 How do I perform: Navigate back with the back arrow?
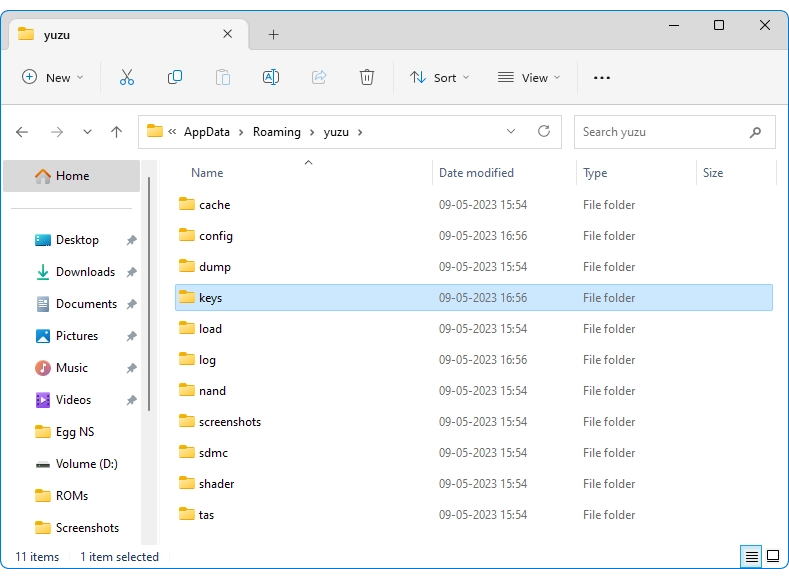pos(23,132)
